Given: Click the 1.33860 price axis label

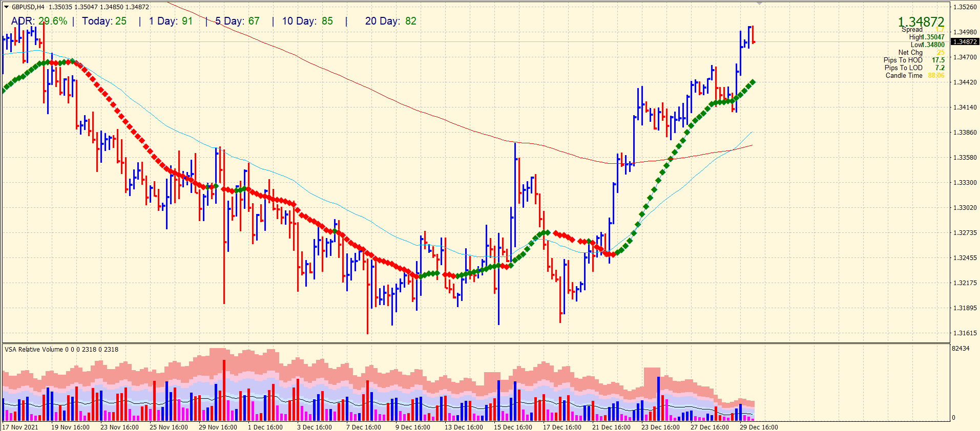Looking at the screenshot, I should pos(965,133).
